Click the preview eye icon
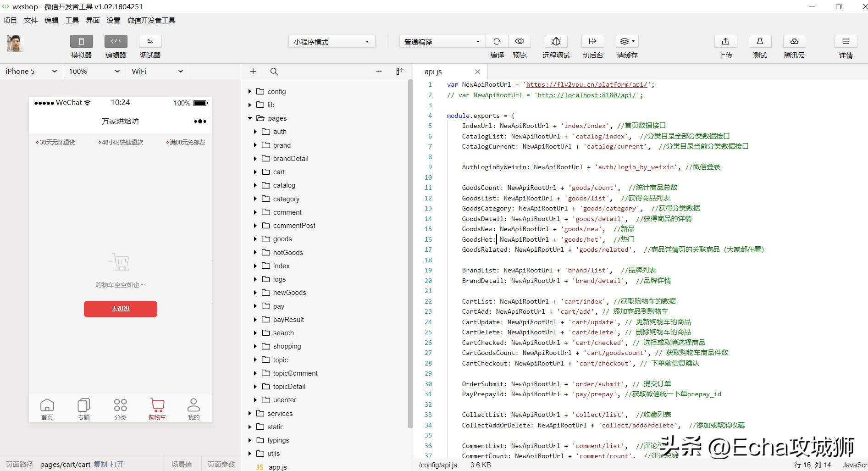The height and width of the screenshot is (471, 868). point(520,42)
